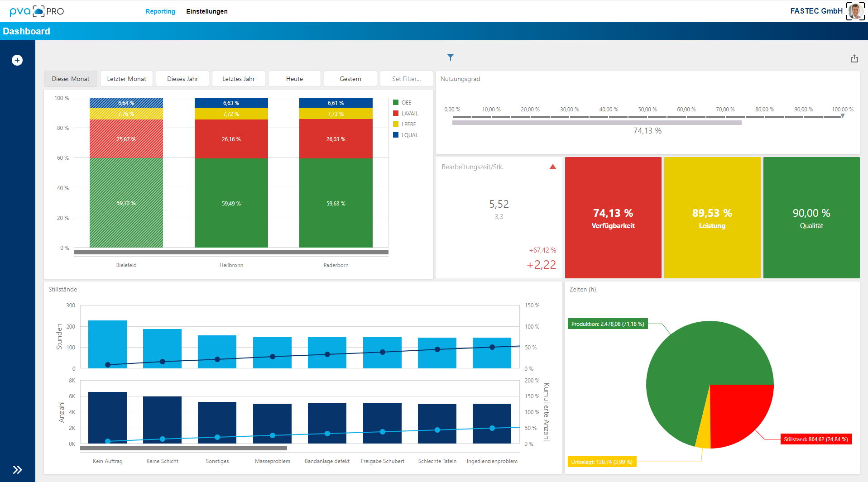Click the Schlechte Tafeln axis label

pos(437,461)
